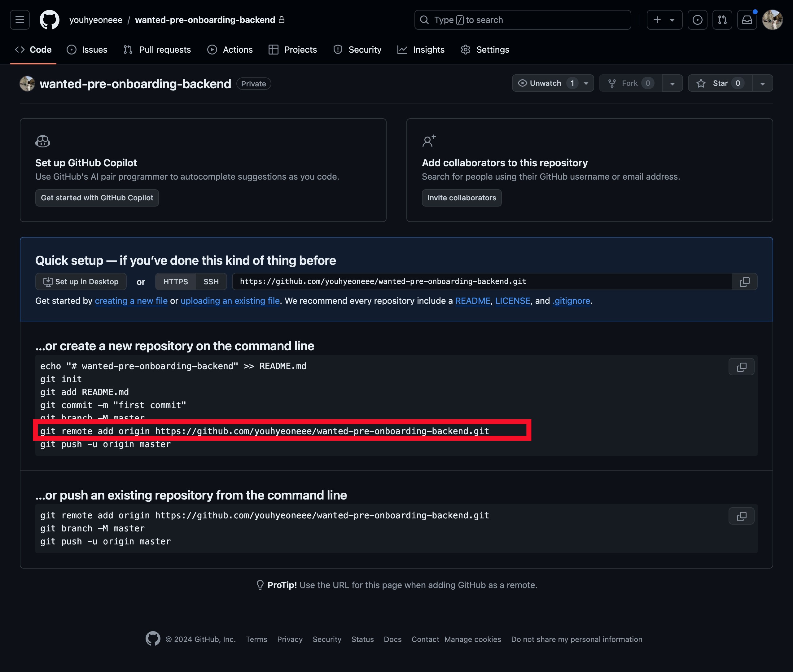Open the Docs footer link
This screenshot has width=793, height=672.
click(392, 639)
